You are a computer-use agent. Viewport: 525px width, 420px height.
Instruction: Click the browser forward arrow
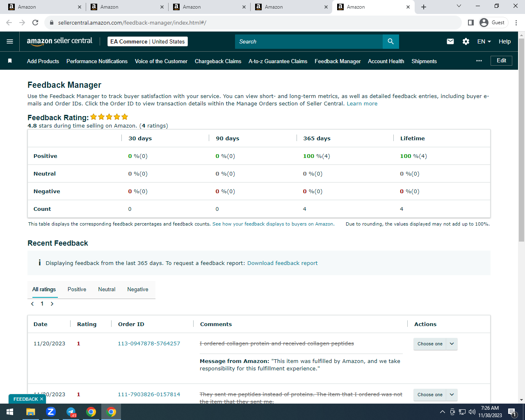pos(22,23)
